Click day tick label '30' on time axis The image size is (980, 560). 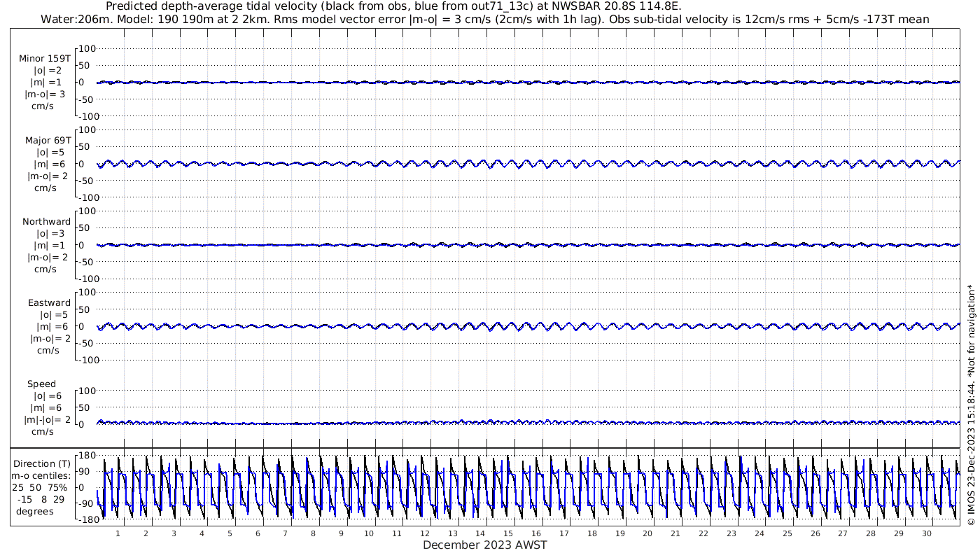coord(927,533)
